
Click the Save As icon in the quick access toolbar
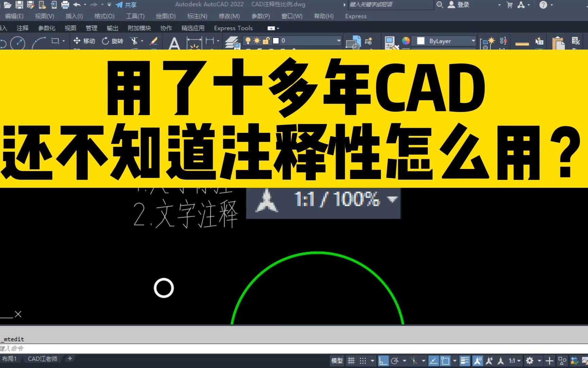(x=31, y=5)
